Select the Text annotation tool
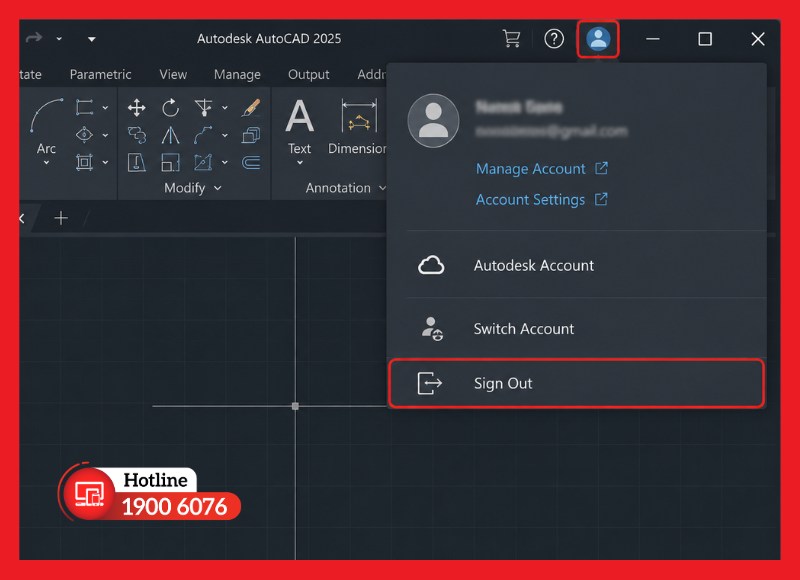 point(299,127)
